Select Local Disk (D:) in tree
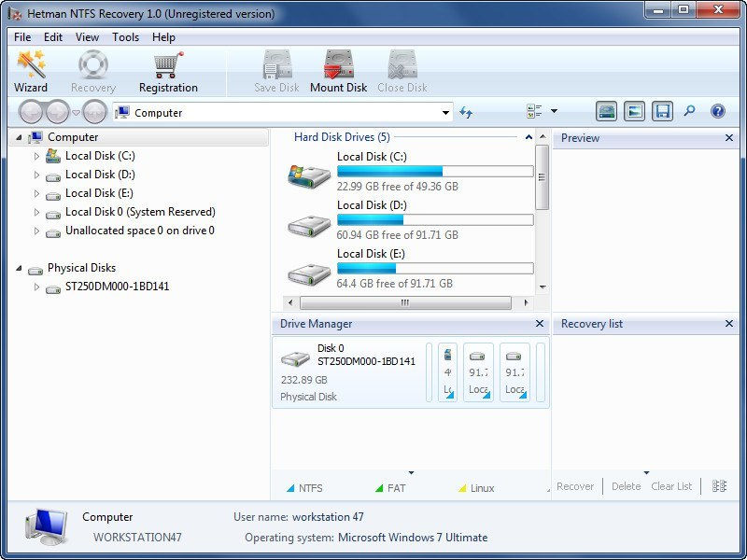Image resolution: width=747 pixels, height=560 pixels. [x=100, y=175]
